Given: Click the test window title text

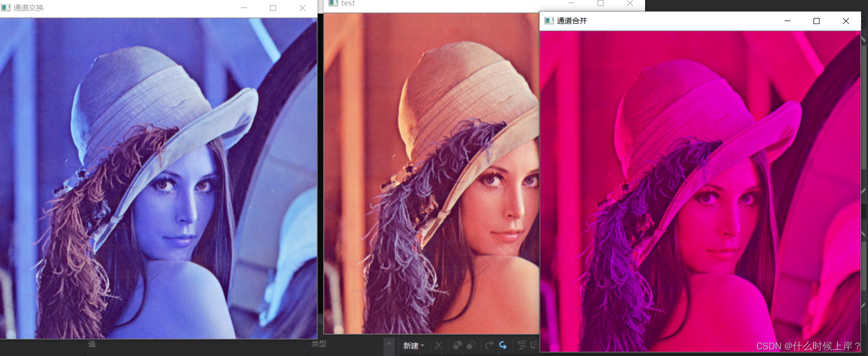Looking at the screenshot, I should [348, 3].
